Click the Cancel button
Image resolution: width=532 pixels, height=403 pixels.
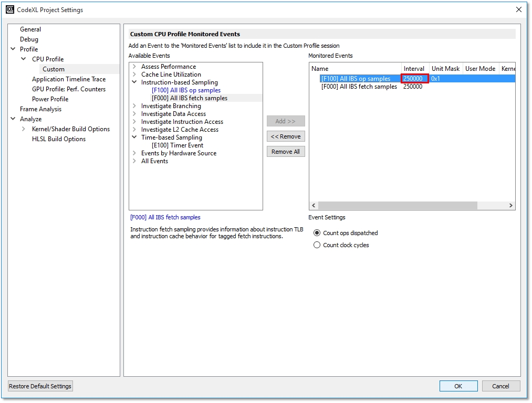pyautogui.click(x=501, y=386)
